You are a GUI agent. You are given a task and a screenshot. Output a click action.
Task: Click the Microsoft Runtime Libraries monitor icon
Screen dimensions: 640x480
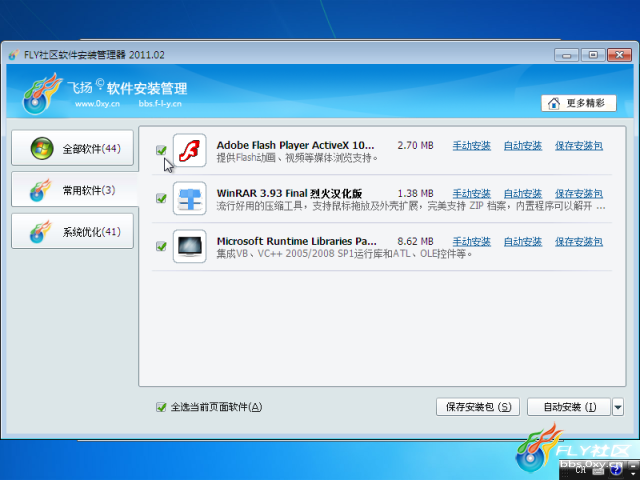[x=189, y=246]
